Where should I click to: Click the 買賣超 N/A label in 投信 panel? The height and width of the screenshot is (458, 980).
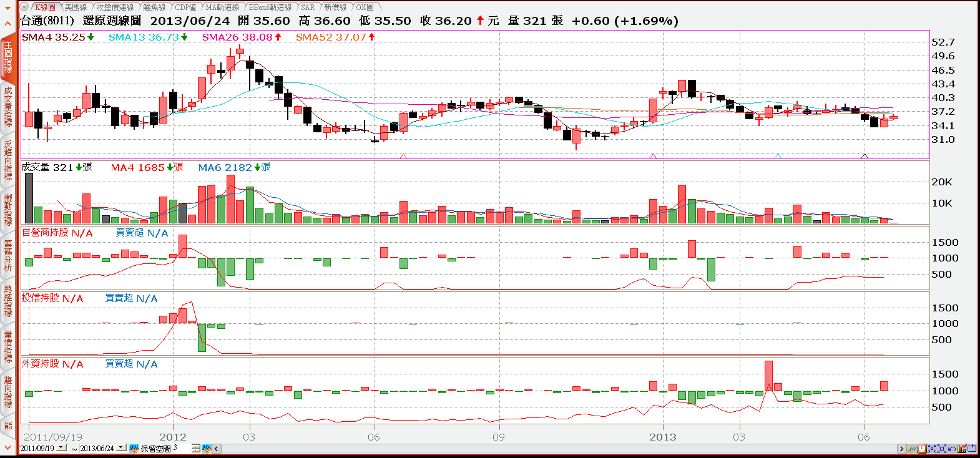pos(131,298)
